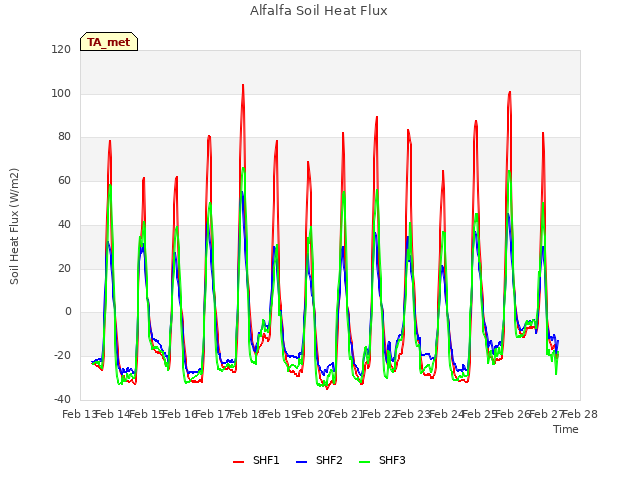Toggle SHF1 series in the legend

click(256, 460)
